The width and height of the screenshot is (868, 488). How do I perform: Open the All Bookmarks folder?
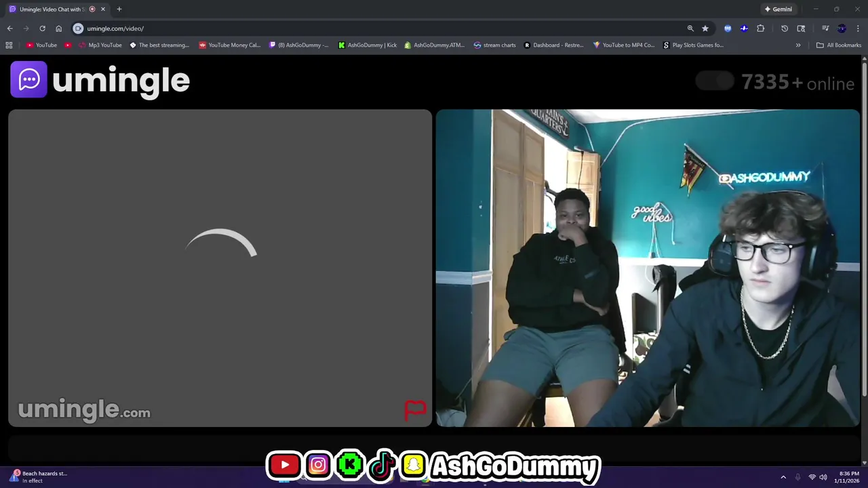(839, 45)
